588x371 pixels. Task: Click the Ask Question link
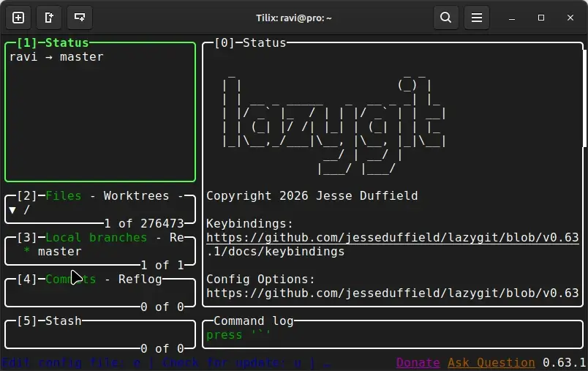click(x=491, y=362)
